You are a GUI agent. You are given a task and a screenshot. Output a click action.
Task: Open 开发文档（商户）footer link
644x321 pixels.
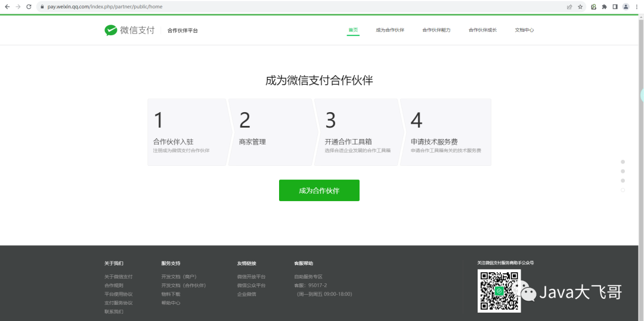pyautogui.click(x=179, y=277)
